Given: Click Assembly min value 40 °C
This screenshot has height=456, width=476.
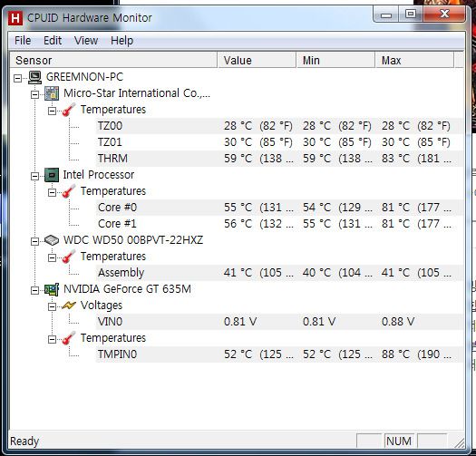Looking at the screenshot, I should click(337, 273).
